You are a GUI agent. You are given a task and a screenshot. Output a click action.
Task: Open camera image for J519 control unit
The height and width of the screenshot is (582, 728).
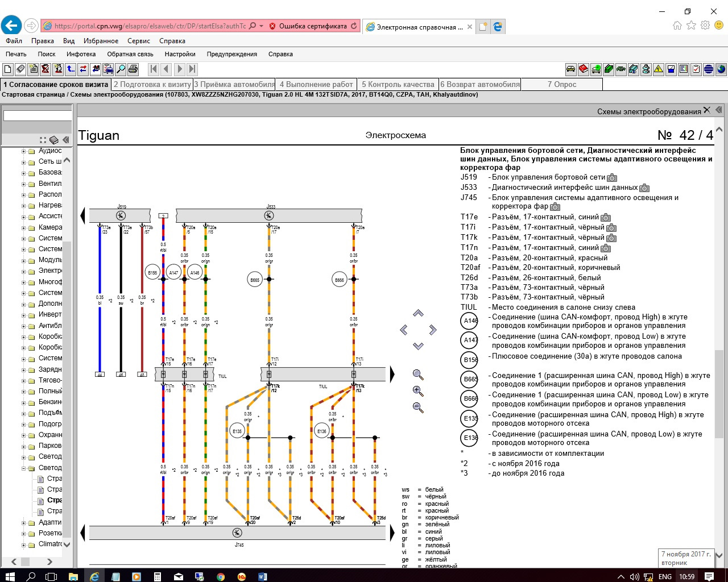coord(613,178)
